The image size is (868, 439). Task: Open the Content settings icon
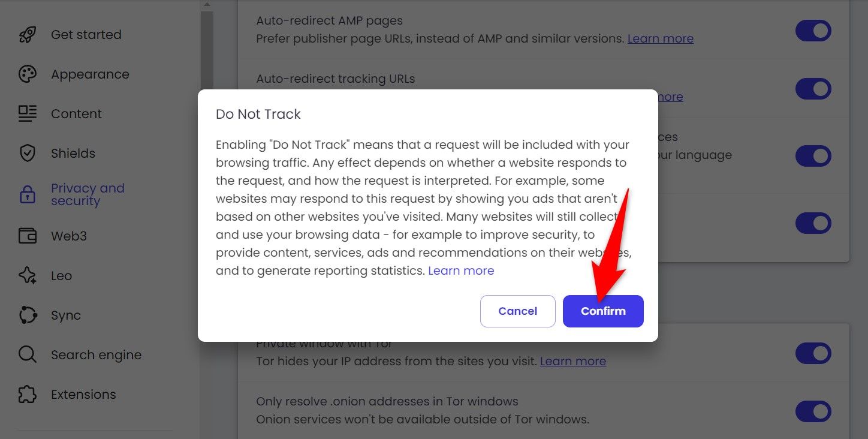coord(26,113)
